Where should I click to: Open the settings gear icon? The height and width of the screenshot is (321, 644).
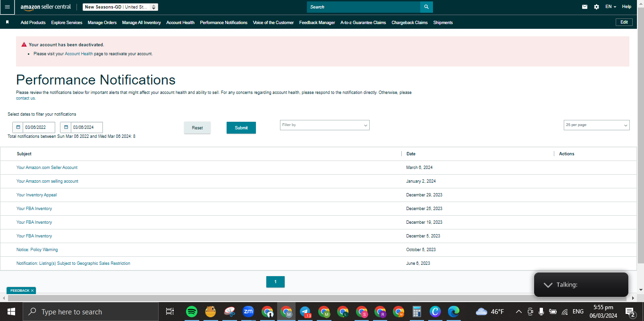pyautogui.click(x=597, y=7)
